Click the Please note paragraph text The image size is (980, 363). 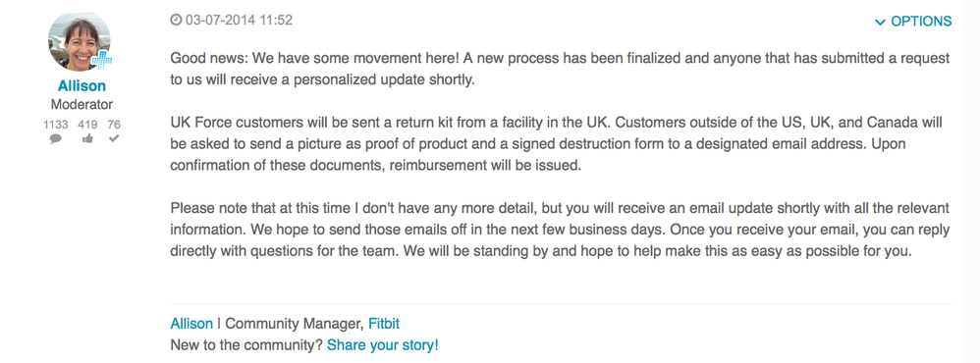coord(560,230)
